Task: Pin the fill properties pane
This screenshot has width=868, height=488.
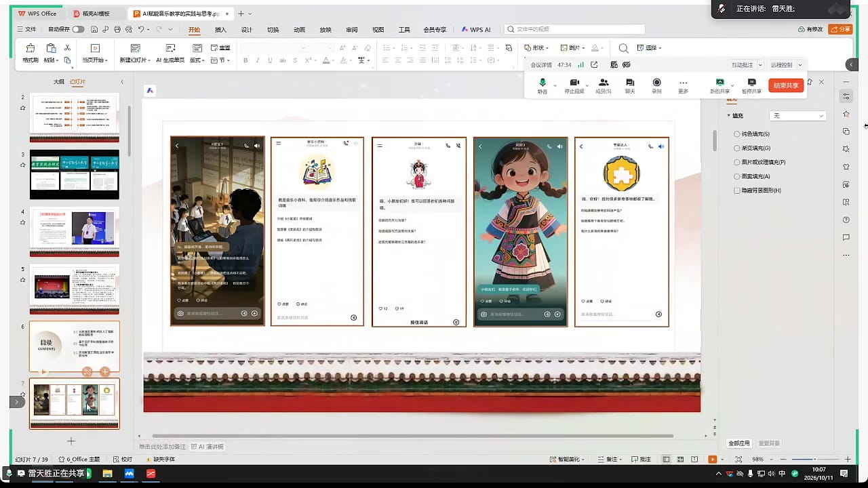Action: pyautogui.click(x=810, y=81)
